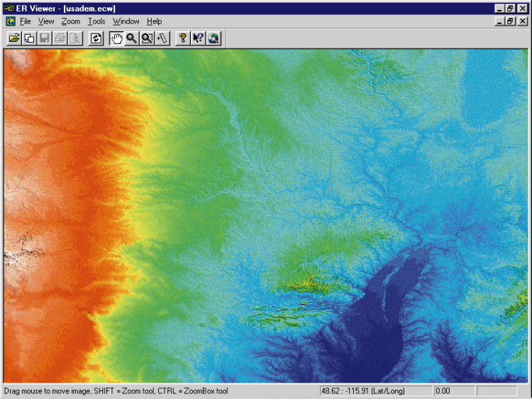Click the grayed-out Save disk icon
The image size is (532, 399).
[x=45, y=38]
